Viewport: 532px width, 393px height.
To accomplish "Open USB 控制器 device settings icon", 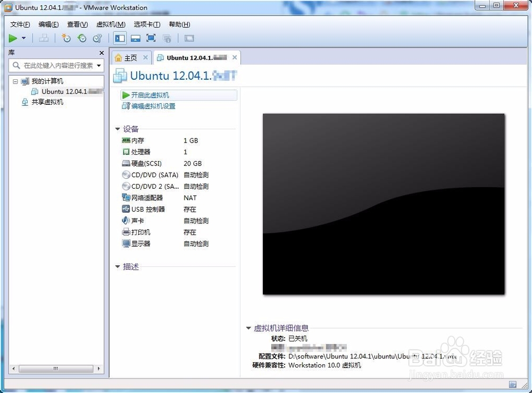I will 125,209.
